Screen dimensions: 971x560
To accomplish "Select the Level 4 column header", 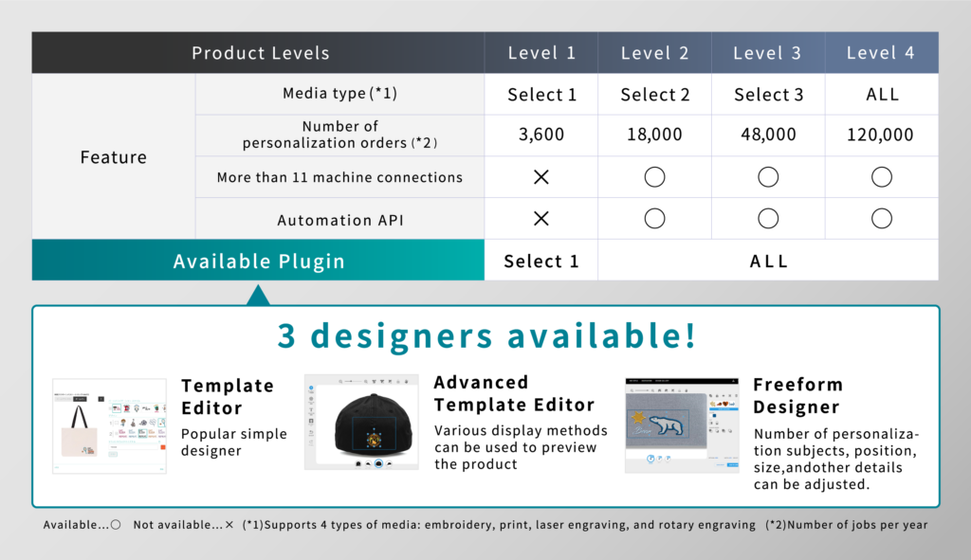I will [881, 53].
